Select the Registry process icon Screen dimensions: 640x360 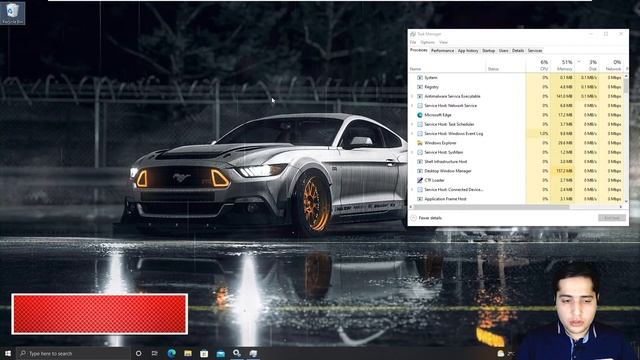420,87
